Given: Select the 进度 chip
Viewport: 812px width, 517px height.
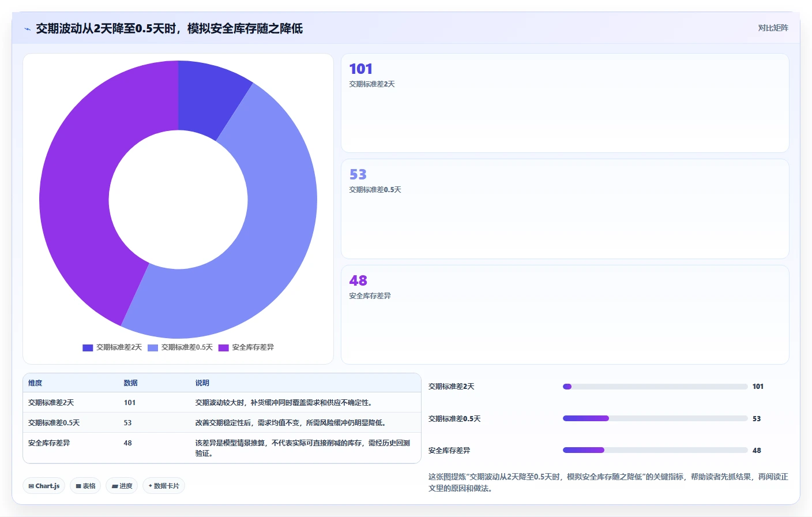Looking at the screenshot, I should pos(122,486).
